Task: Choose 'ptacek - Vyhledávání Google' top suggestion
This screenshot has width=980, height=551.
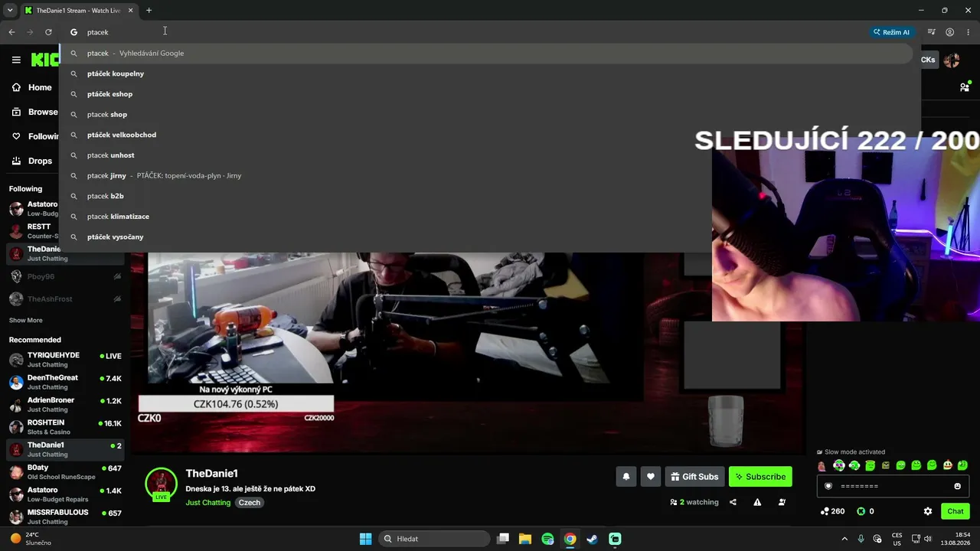Action: 488,53
